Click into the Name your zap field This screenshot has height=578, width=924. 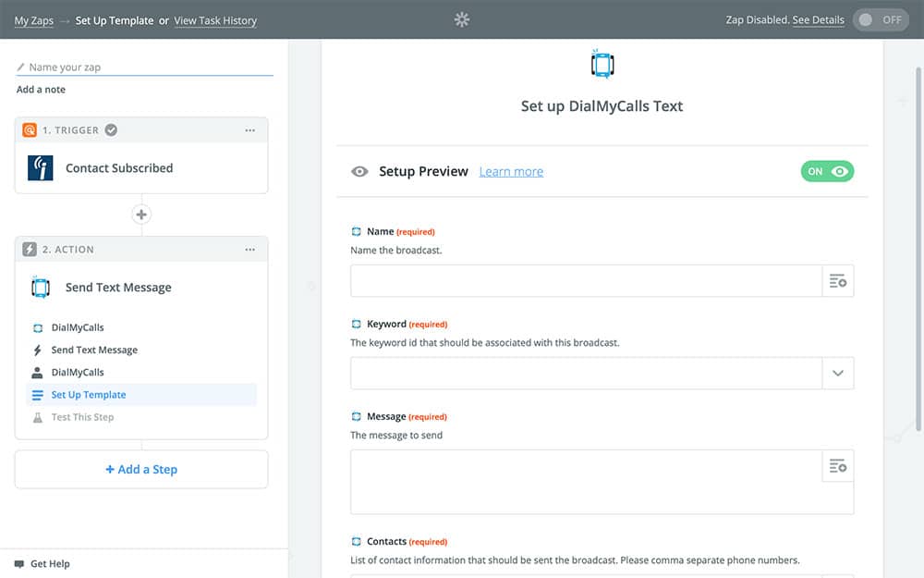[148, 68]
